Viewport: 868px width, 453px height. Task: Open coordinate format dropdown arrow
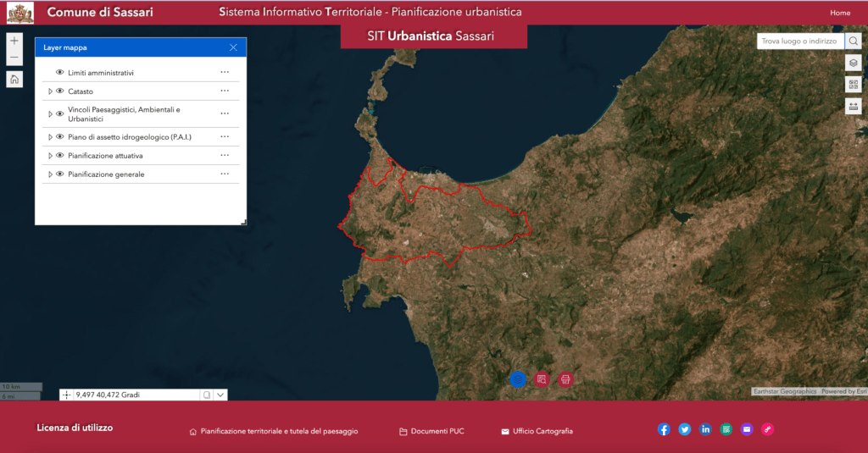pos(220,395)
